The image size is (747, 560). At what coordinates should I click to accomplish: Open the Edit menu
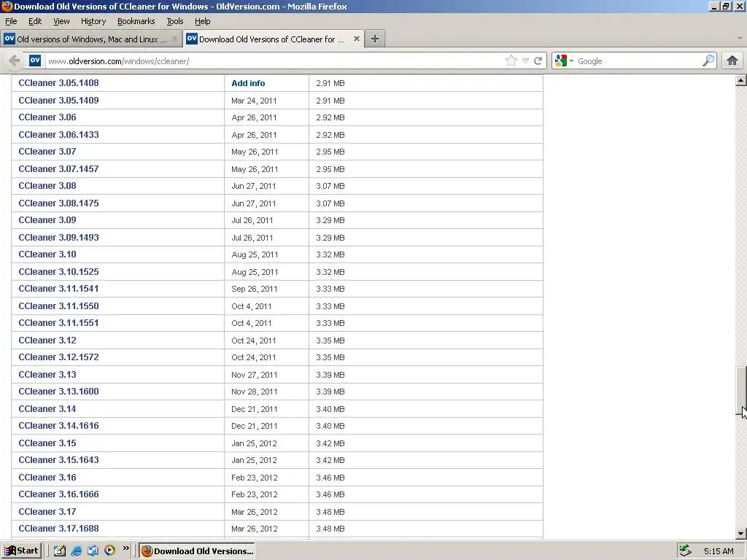[35, 21]
